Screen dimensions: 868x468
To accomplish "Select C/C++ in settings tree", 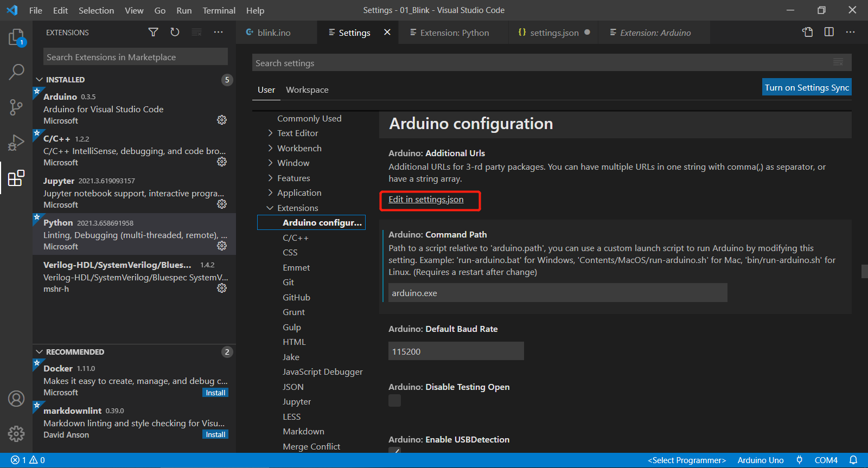I will pos(296,238).
